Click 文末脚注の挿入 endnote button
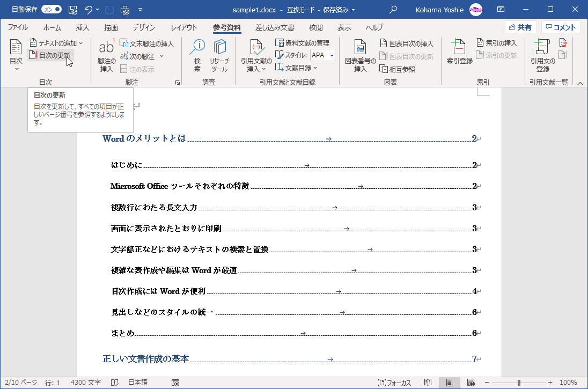 point(146,43)
